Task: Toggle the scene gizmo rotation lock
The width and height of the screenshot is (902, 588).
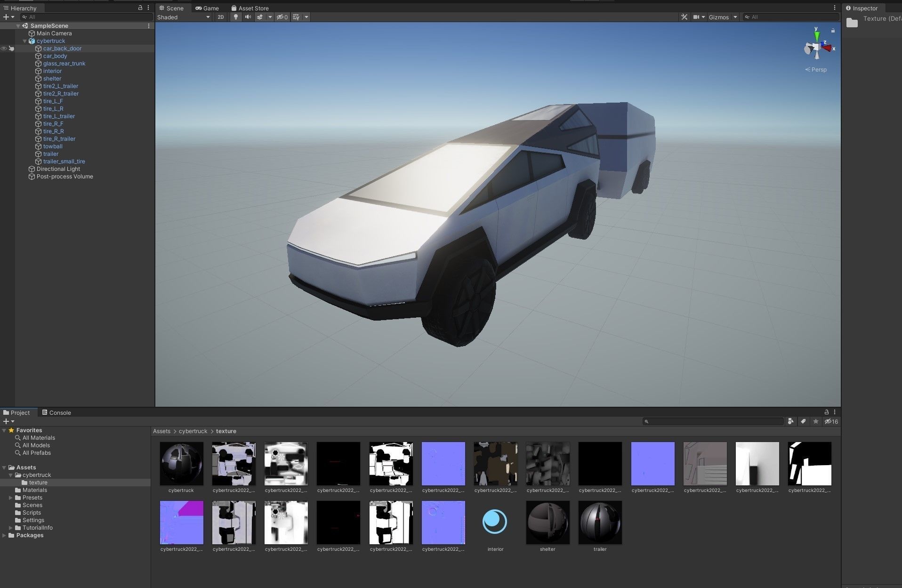Action: (x=833, y=31)
